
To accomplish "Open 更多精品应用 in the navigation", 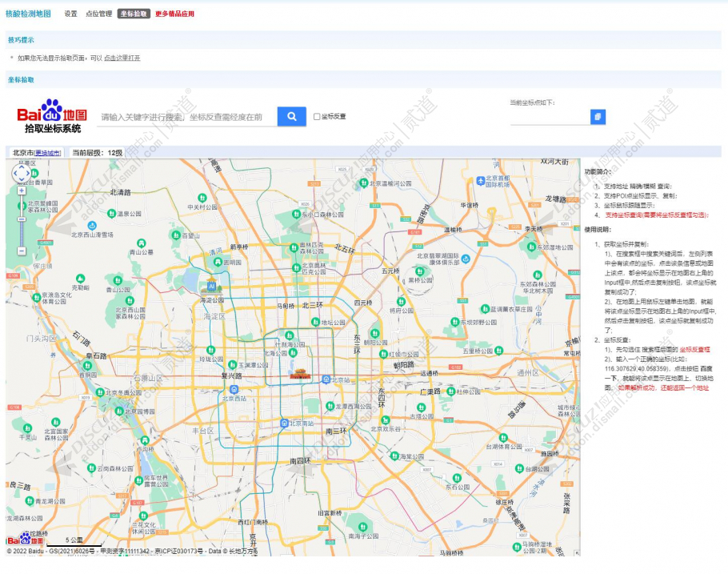I will (x=174, y=14).
